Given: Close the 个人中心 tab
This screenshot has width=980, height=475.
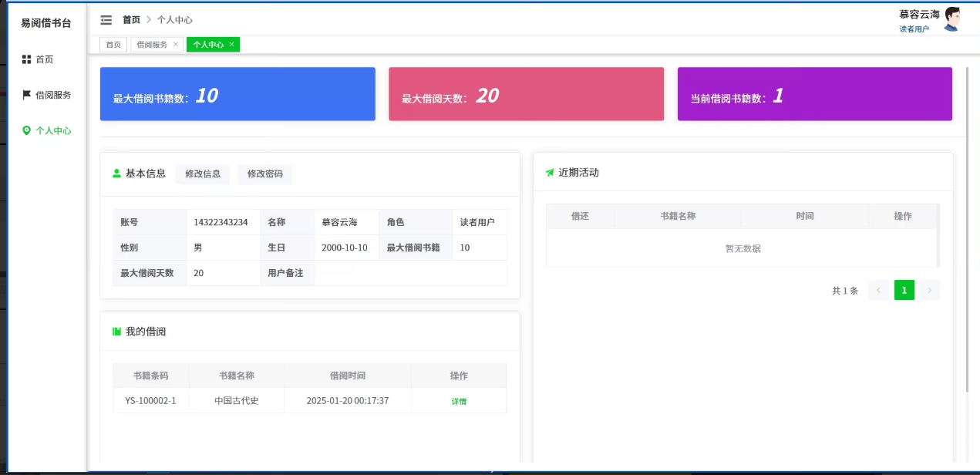Looking at the screenshot, I should click(x=231, y=45).
